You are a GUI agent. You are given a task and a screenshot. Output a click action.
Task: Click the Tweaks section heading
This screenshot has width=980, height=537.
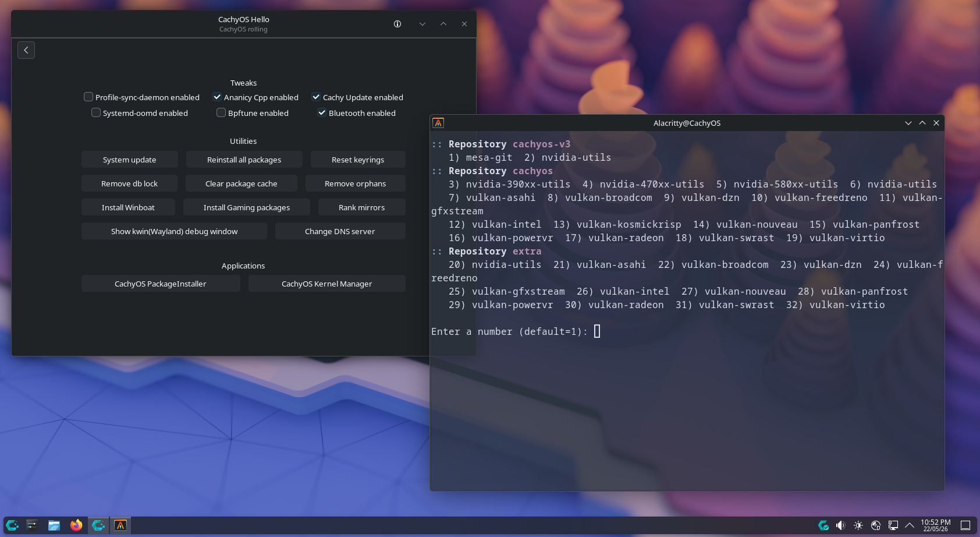243,83
